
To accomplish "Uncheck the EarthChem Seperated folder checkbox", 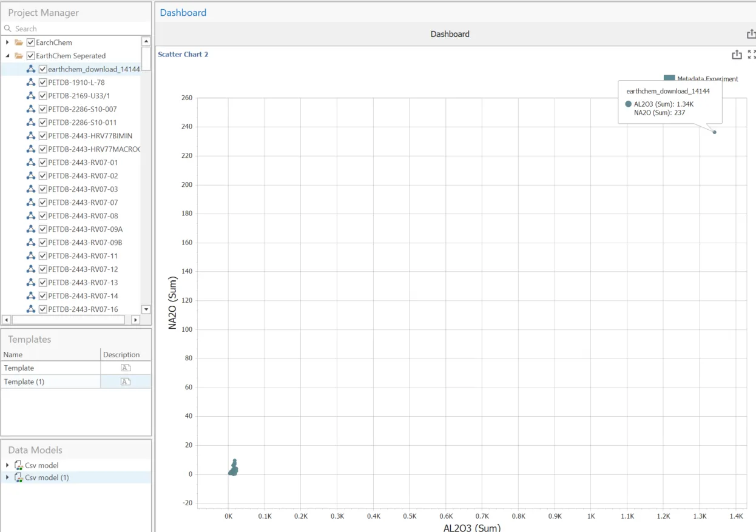I will pyautogui.click(x=31, y=56).
